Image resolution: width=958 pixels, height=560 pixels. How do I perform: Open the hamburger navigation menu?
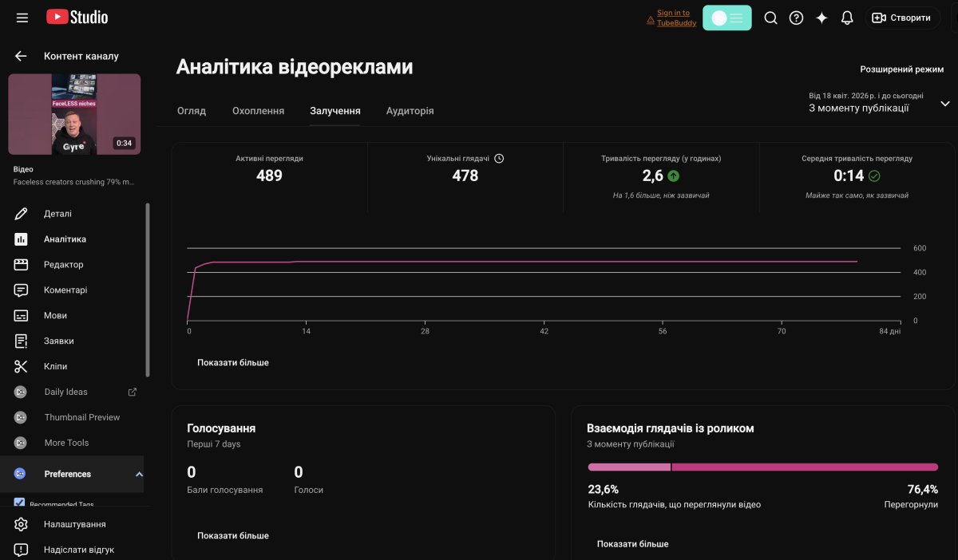22,18
